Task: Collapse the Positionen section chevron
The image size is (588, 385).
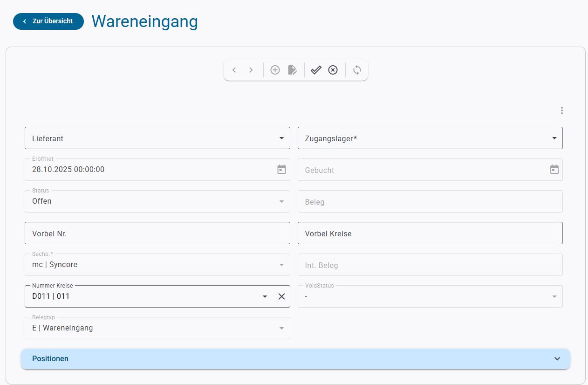Action: tap(557, 359)
